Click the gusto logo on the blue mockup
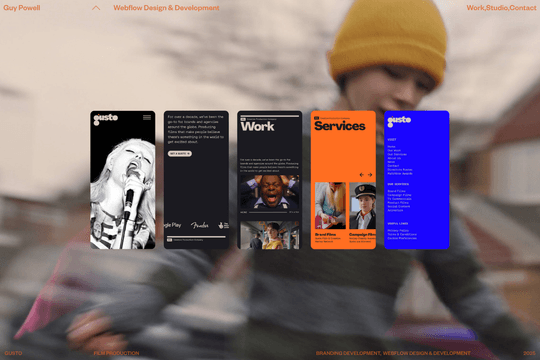This screenshot has width=540, height=360. pyautogui.click(x=399, y=121)
